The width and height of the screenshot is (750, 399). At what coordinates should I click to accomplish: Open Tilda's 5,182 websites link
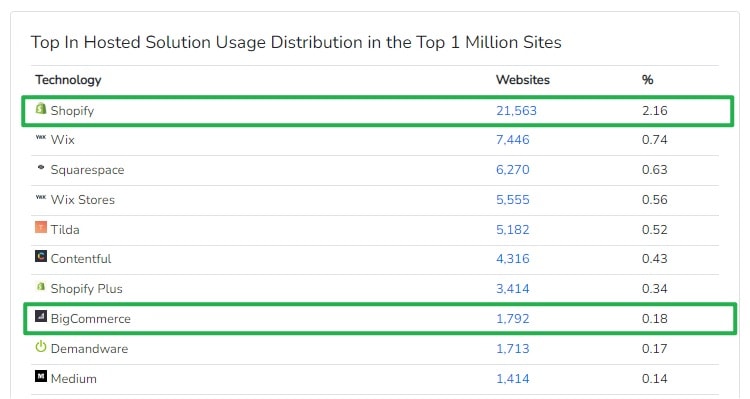click(512, 230)
